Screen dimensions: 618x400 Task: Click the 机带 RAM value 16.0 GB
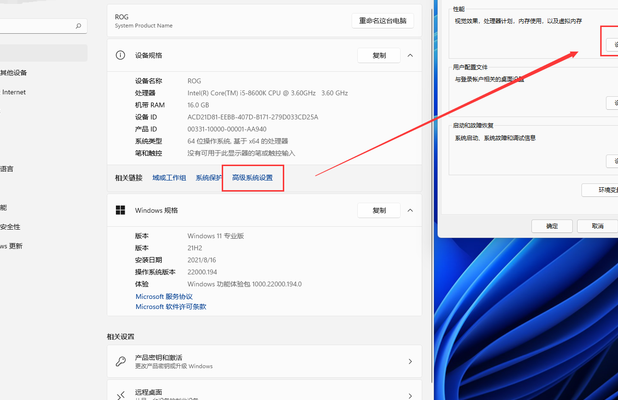click(x=198, y=105)
